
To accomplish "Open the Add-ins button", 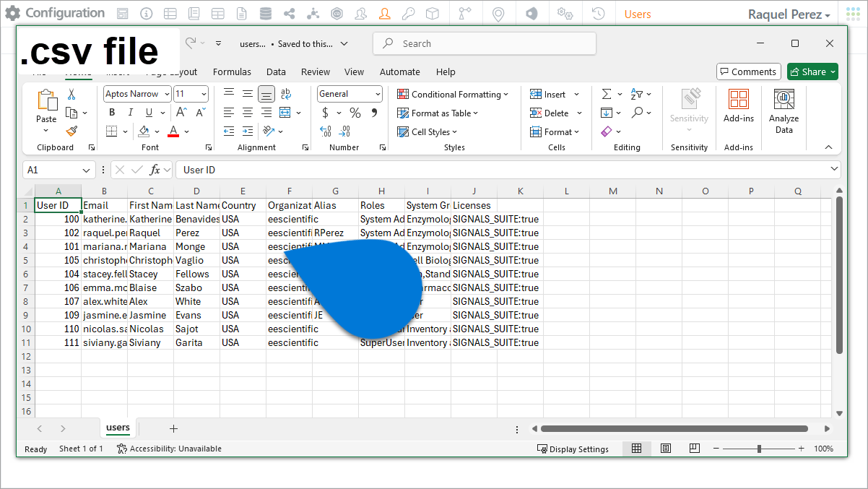I will (x=739, y=106).
